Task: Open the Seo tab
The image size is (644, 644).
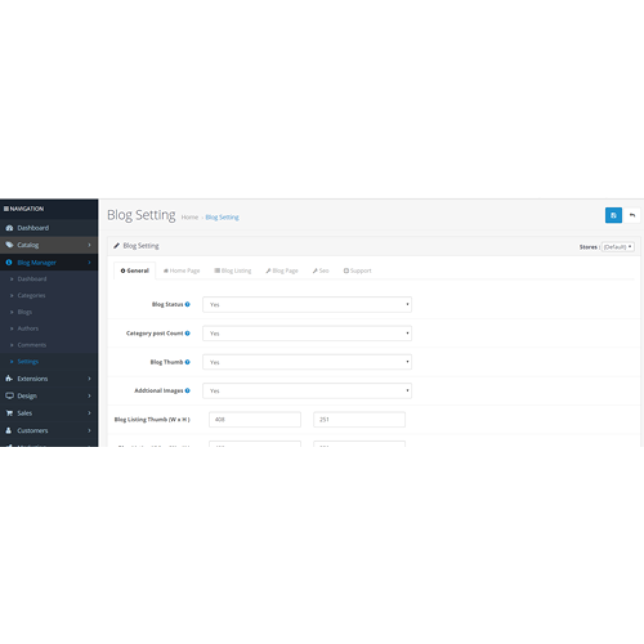Action: tap(320, 270)
